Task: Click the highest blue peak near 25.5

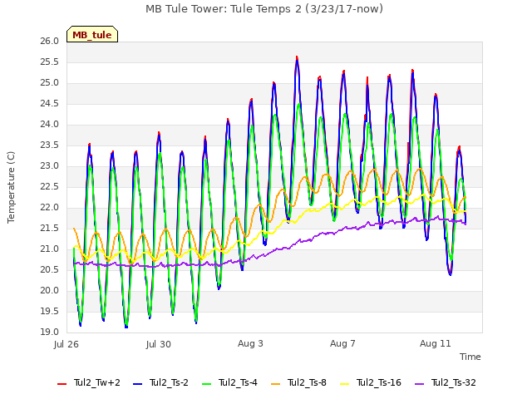Action: (x=297, y=62)
